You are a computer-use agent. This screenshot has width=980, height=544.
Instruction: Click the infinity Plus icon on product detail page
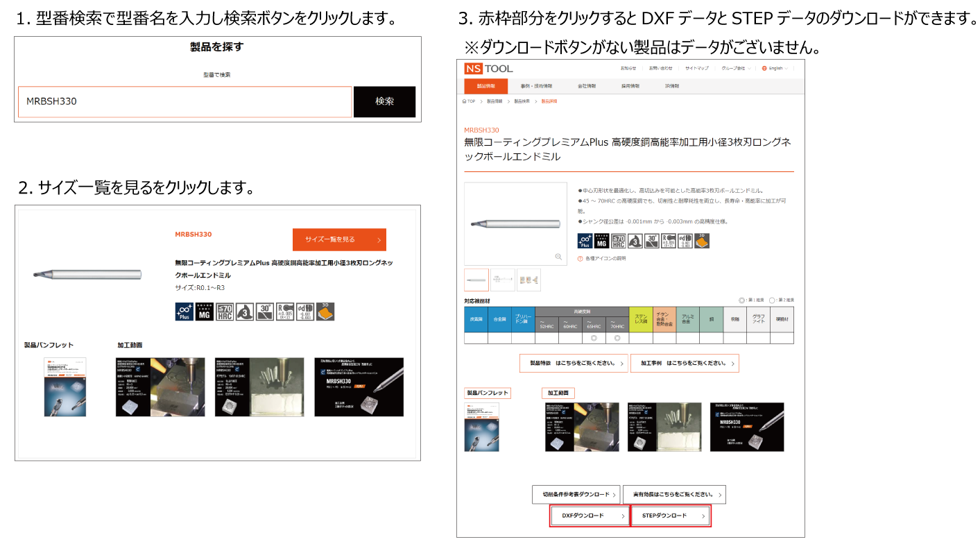(585, 241)
